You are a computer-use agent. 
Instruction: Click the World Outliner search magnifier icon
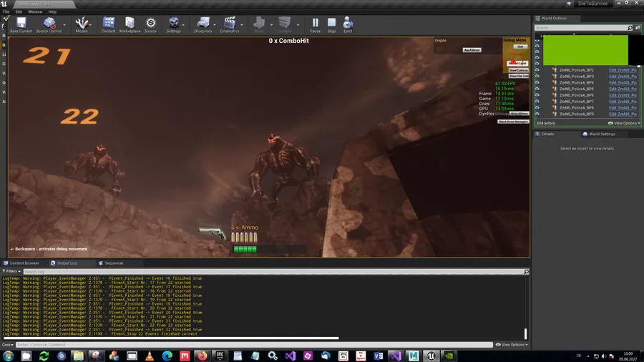coord(630,28)
